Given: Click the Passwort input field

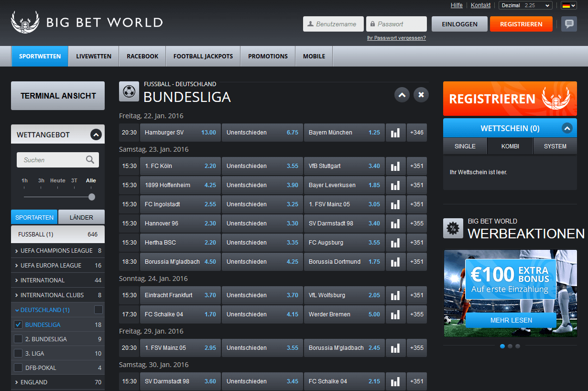Looking at the screenshot, I should [396, 24].
